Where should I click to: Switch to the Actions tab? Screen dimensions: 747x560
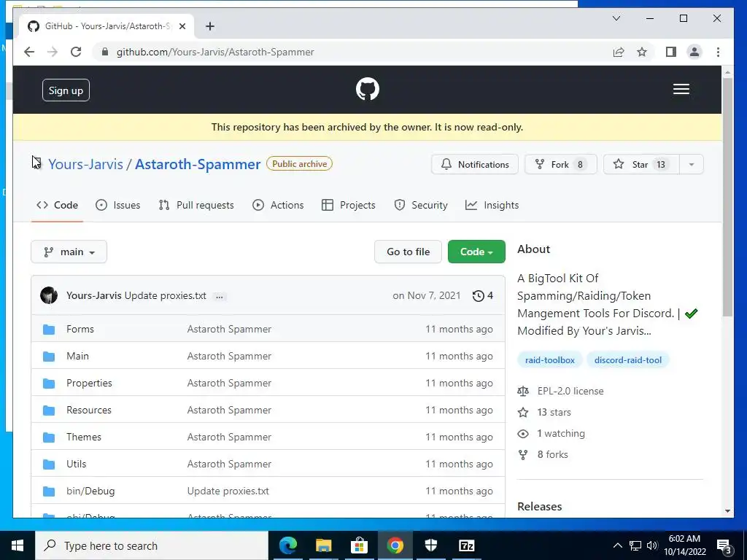point(278,205)
